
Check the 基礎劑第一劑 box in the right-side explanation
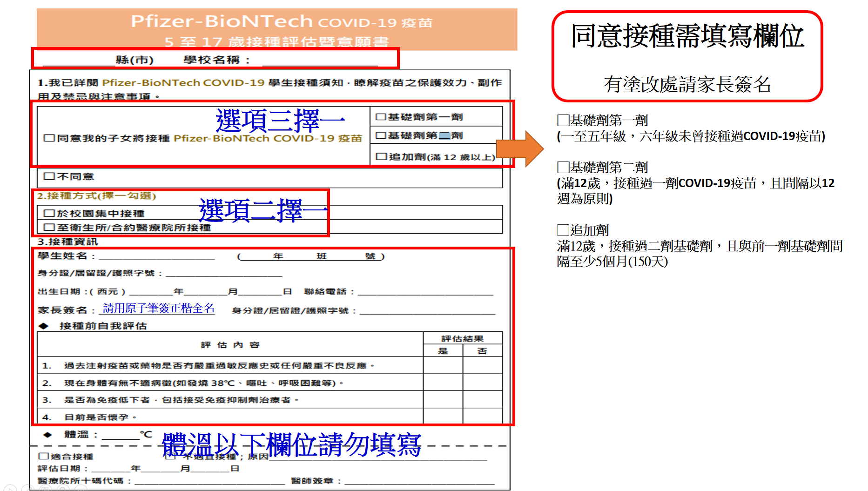pos(563,121)
